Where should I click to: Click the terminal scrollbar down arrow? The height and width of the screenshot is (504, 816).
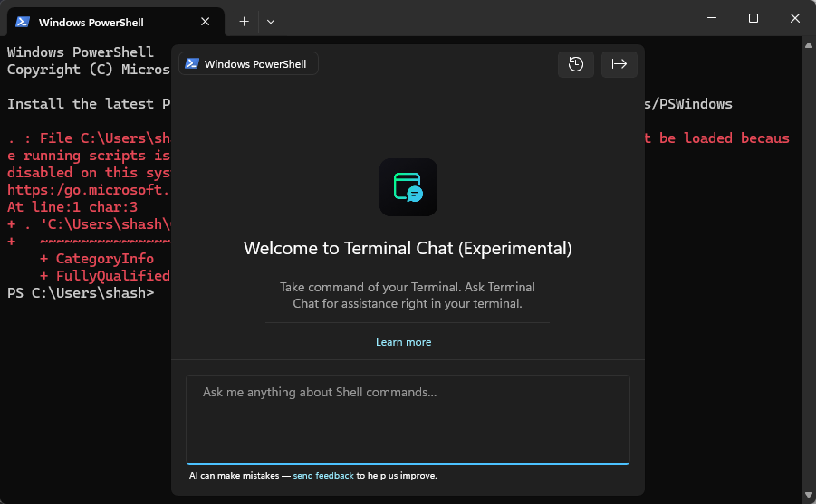coord(809,496)
